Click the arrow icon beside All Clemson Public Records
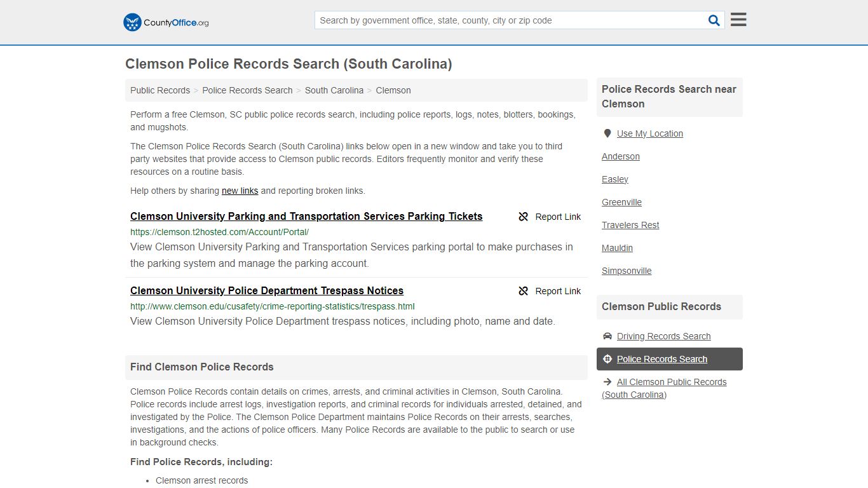868x488 pixels. pos(607,382)
